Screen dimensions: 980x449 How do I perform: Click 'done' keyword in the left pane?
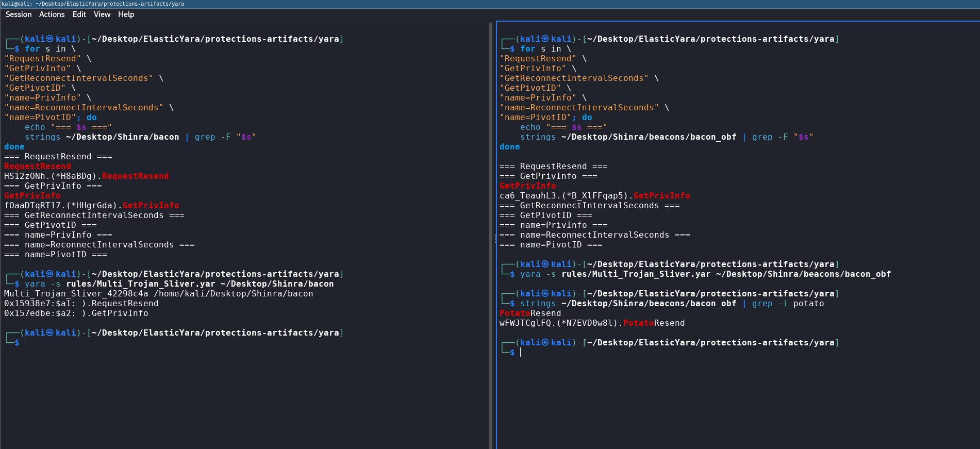click(x=14, y=147)
